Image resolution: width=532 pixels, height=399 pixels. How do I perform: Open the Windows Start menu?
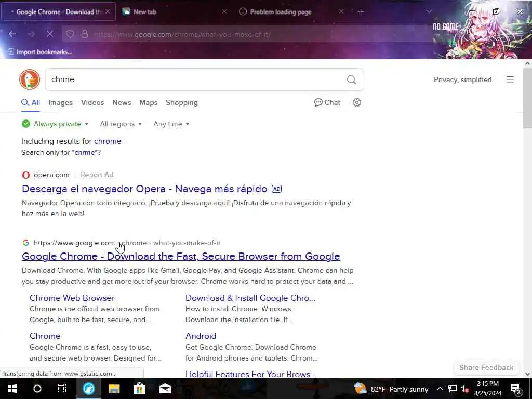12,389
